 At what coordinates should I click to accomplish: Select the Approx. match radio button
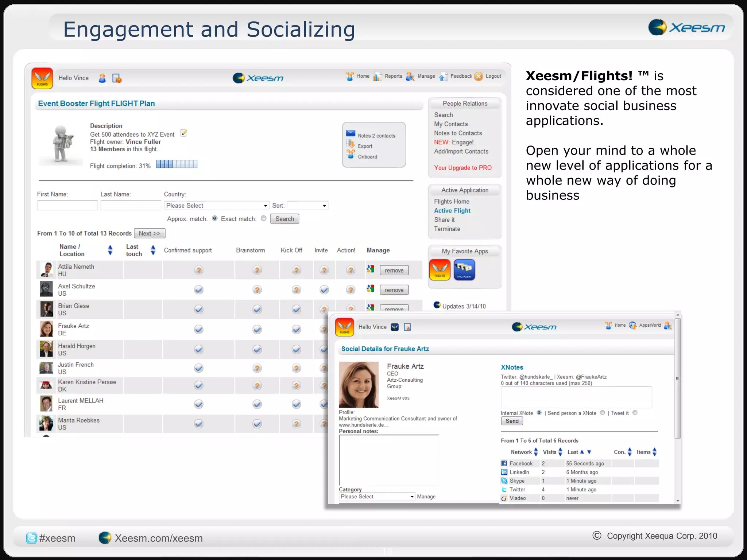[x=215, y=218]
